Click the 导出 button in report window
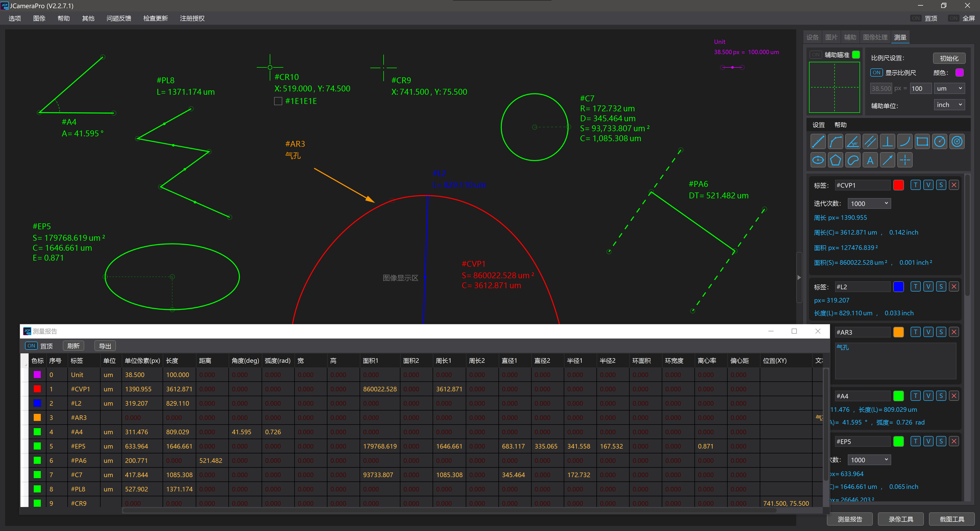 [x=105, y=346]
